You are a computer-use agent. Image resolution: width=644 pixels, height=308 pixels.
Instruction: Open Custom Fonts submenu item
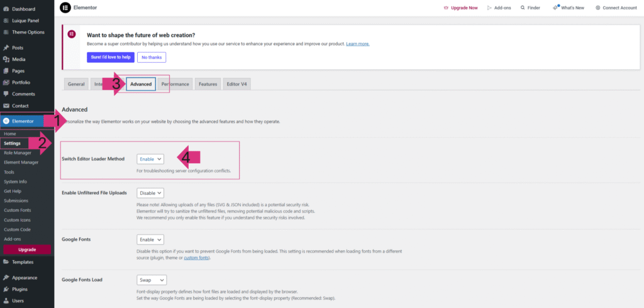click(x=17, y=211)
